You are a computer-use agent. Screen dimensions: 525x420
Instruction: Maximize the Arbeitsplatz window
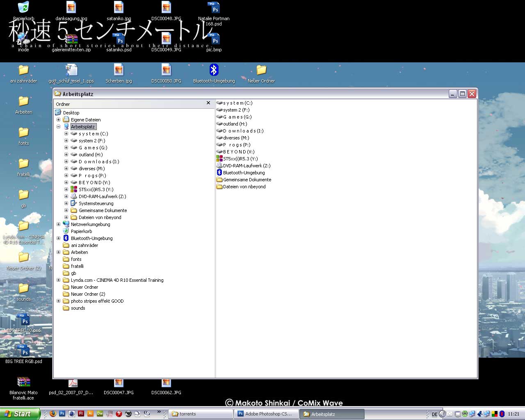pos(462,94)
